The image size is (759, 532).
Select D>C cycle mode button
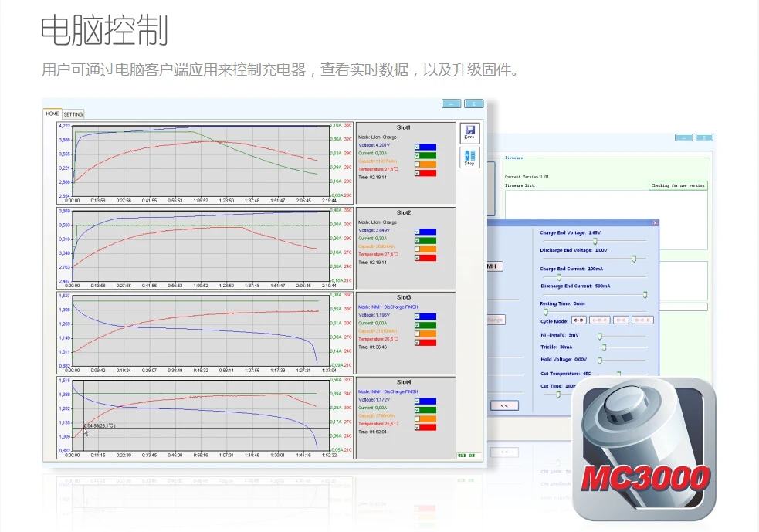click(621, 320)
